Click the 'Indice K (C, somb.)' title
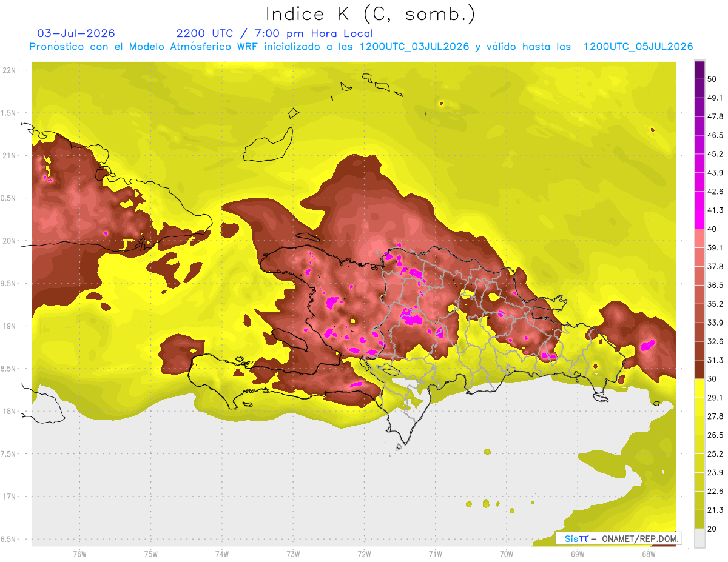Image resolution: width=728 pixels, height=562 pixels. [x=371, y=15]
